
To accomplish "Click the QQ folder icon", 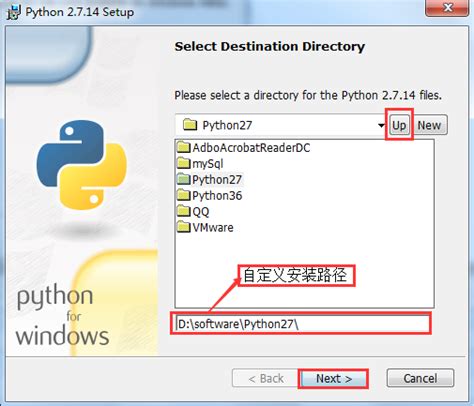I will point(184,211).
